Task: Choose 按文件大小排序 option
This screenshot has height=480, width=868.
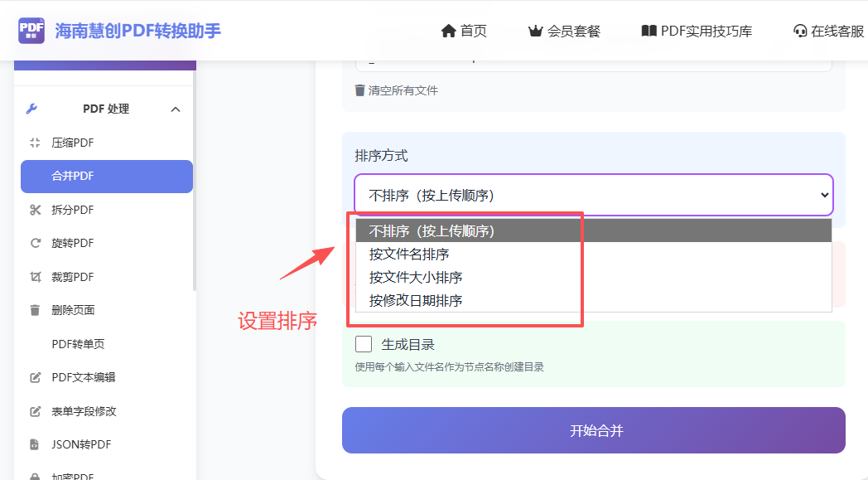Action: click(x=593, y=277)
